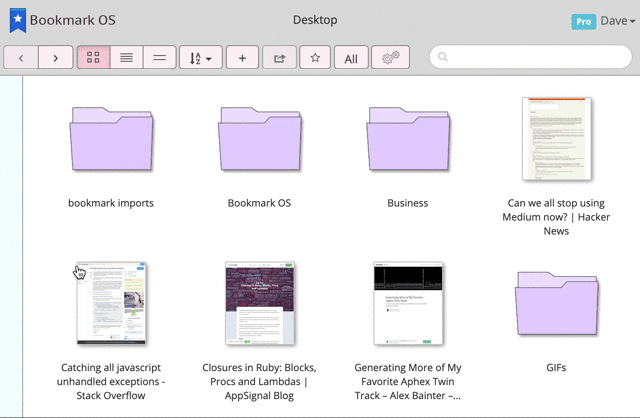640x418 pixels.
Task: Go back with the left arrow button
Action: point(21,57)
